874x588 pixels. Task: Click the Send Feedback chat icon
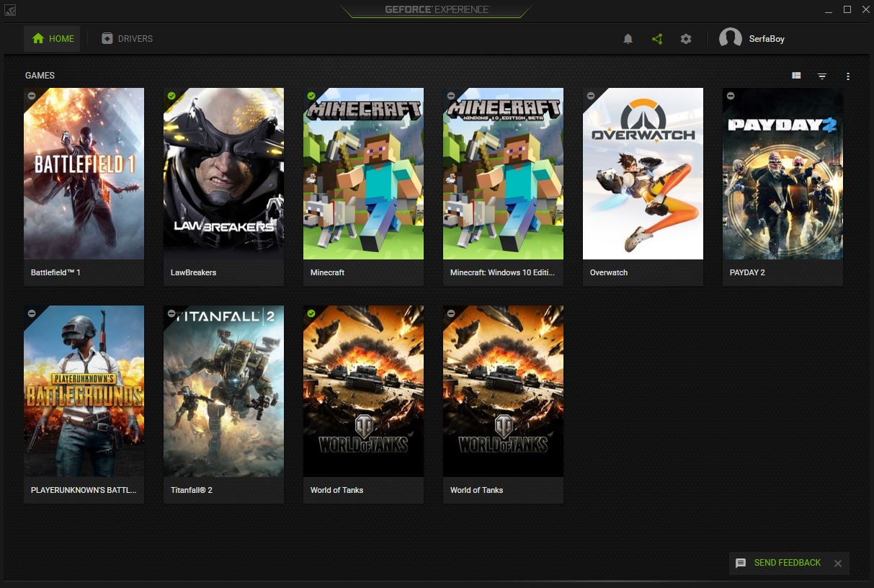coord(741,563)
